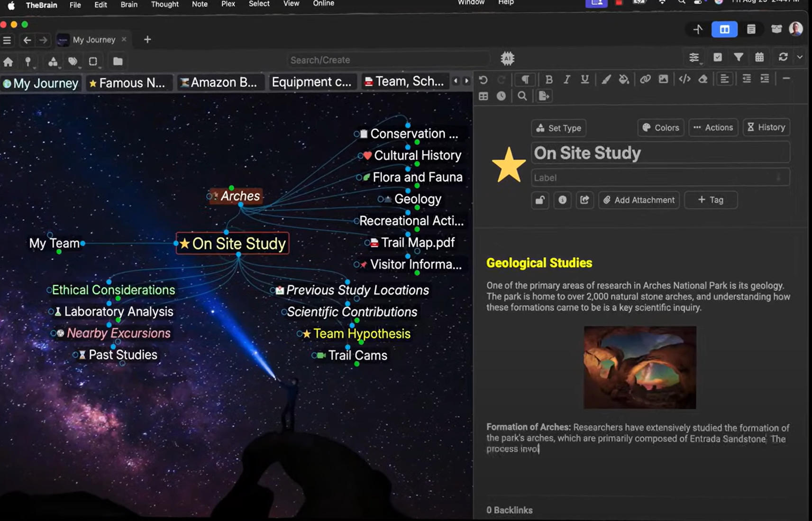Click the yellow star thought icon
The width and height of the screenshot is (812, 521).
(x=509, y=164)
